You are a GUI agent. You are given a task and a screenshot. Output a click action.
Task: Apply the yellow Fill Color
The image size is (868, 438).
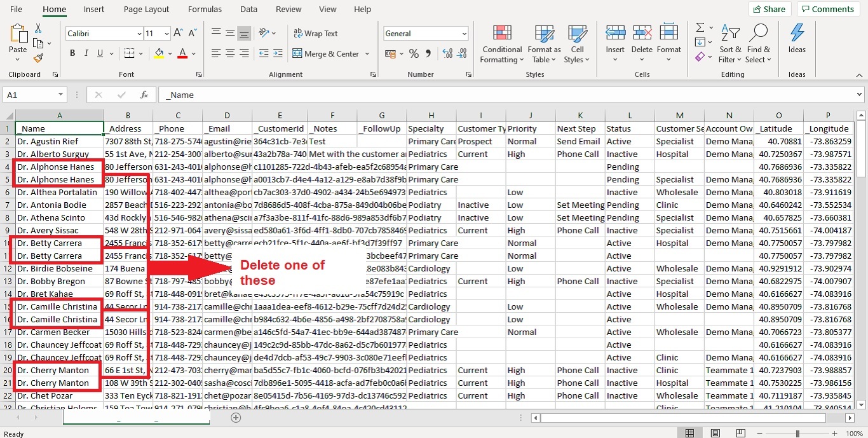[159, 53]
